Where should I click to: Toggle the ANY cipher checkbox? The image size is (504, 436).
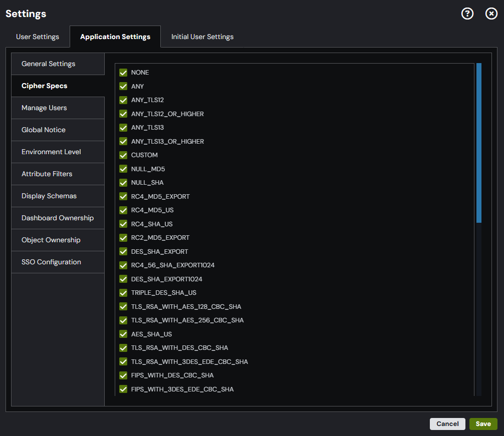pos(123,87)
